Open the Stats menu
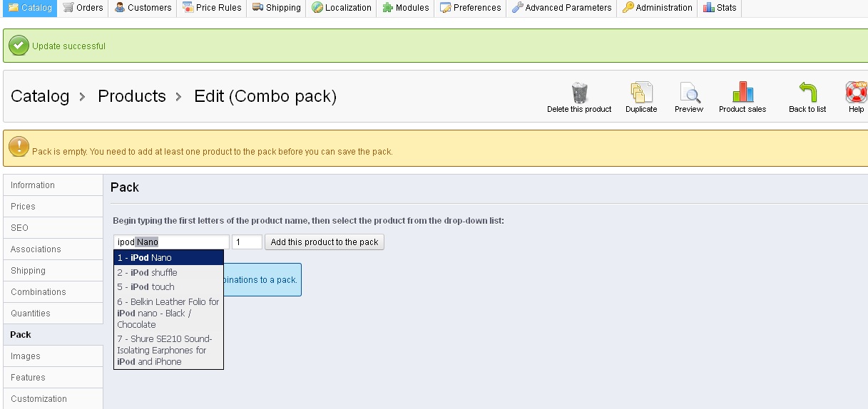This screenshot has height=409, width=868. [720, 8]
